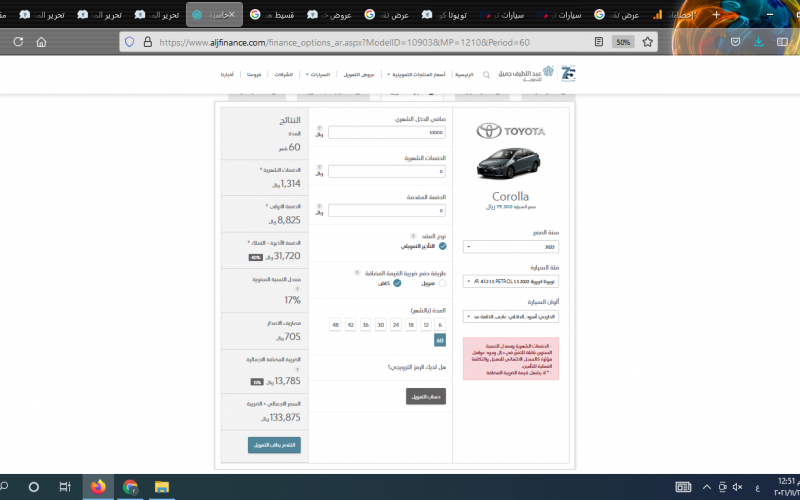Open car colors dropdown
800x500 pixels.
[x=511, y=316]
